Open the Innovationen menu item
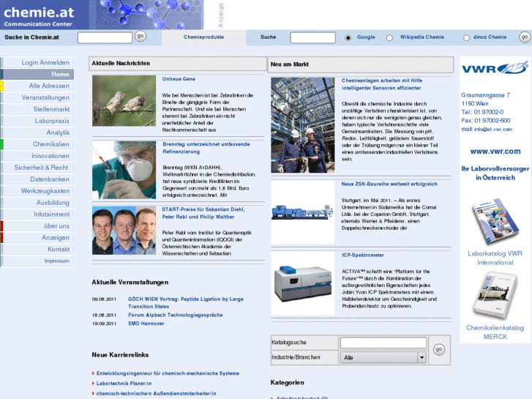Image resolution: width=532 pixels, height=399 pixels. 37,156
